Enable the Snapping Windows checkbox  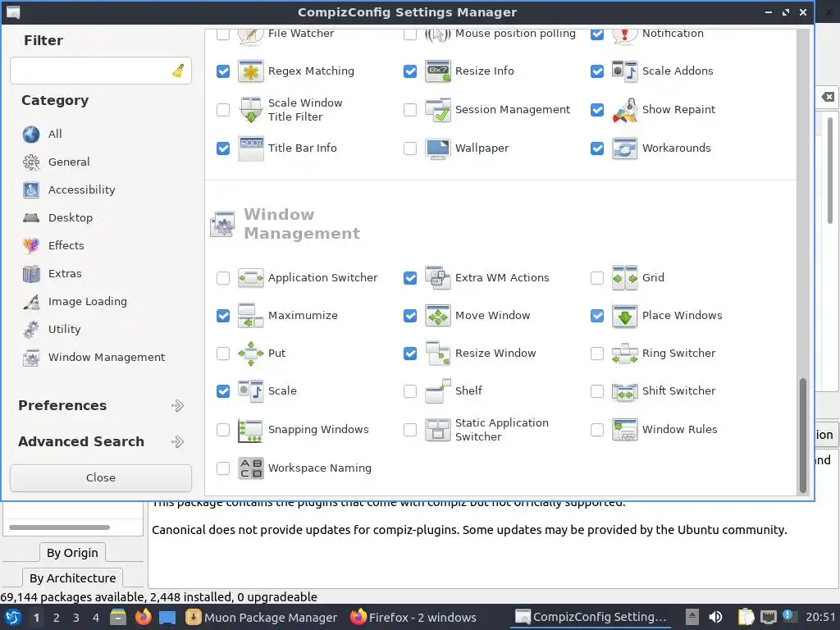223,430
